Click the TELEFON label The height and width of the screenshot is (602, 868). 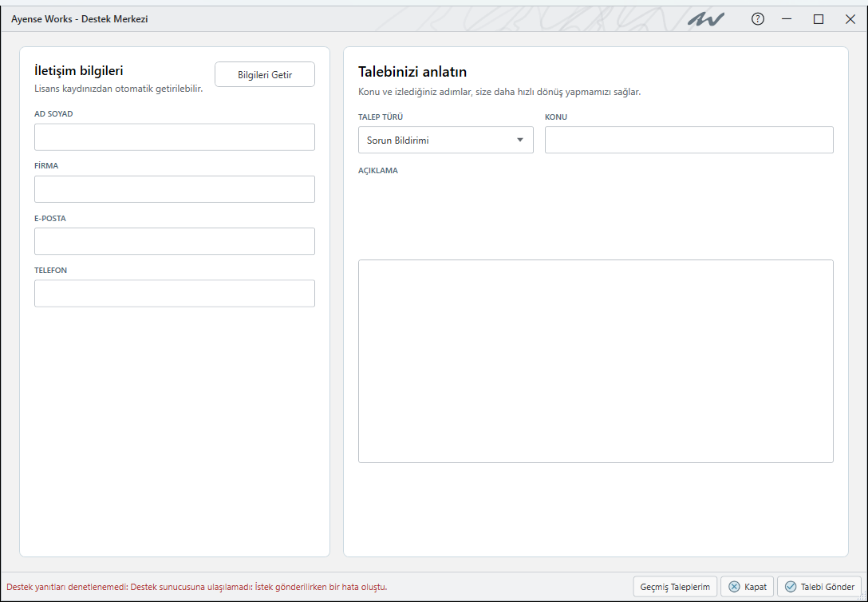pos(50,271)
